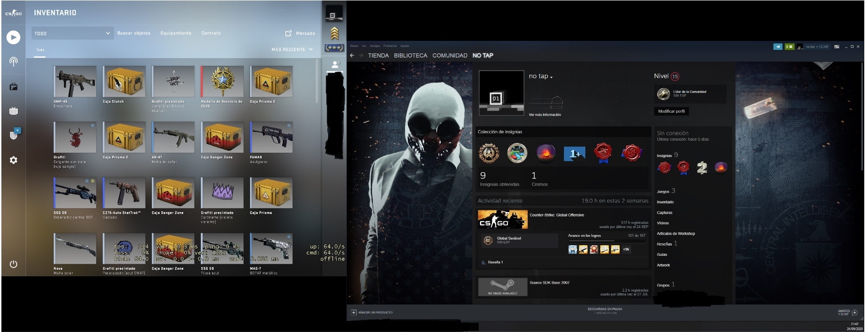The height and width of the screenshot is (332, 868).
Task: Click the Modificar perfil button
Action: click(671, 111)
